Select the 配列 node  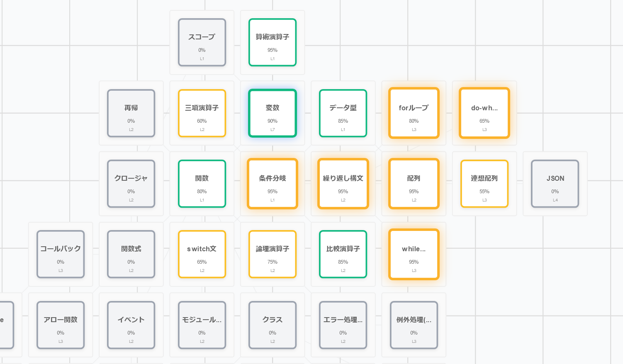point(414,184)
